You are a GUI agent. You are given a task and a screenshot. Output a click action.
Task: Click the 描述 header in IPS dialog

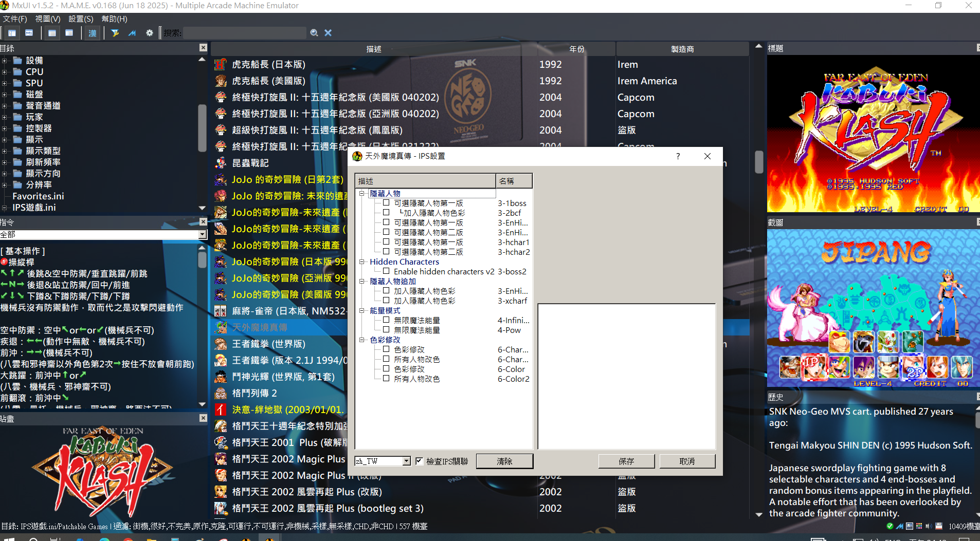(x=425, y=181)
